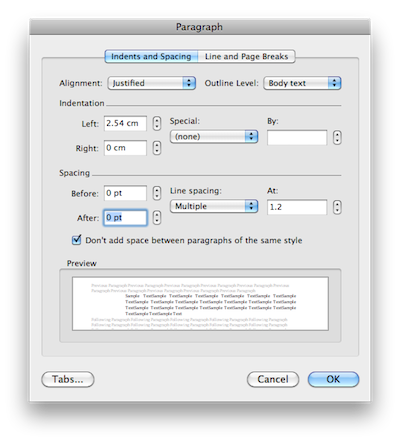
Task: Click the At value stepper
Action: [x=337, y=207]
